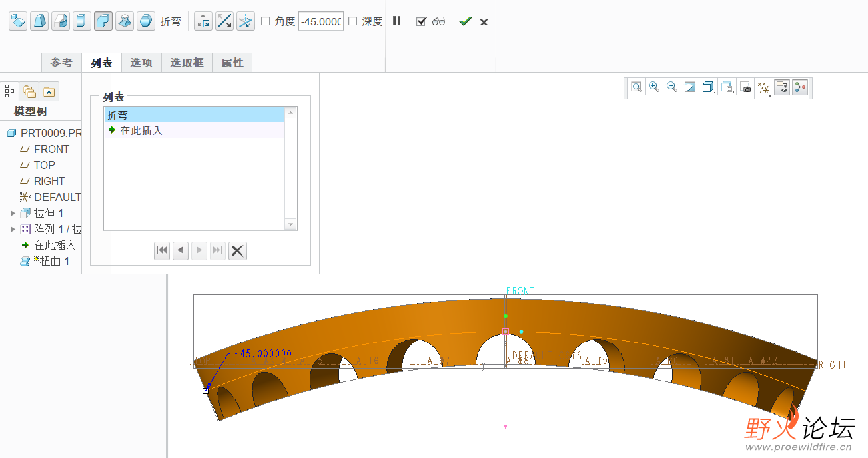Click the Refit zoom icon
This screenshot has height=458, width=868.
pyautogui.click(x=636, y=87)
